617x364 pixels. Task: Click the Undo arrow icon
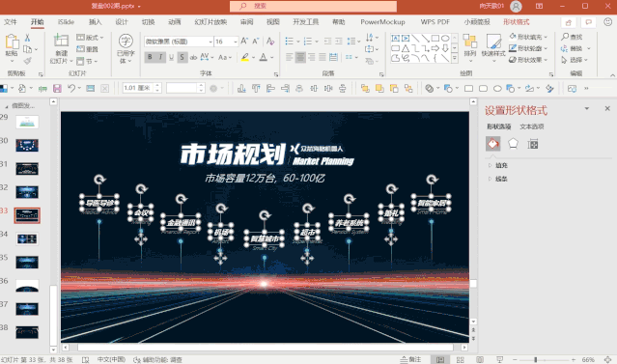point(70,88)
